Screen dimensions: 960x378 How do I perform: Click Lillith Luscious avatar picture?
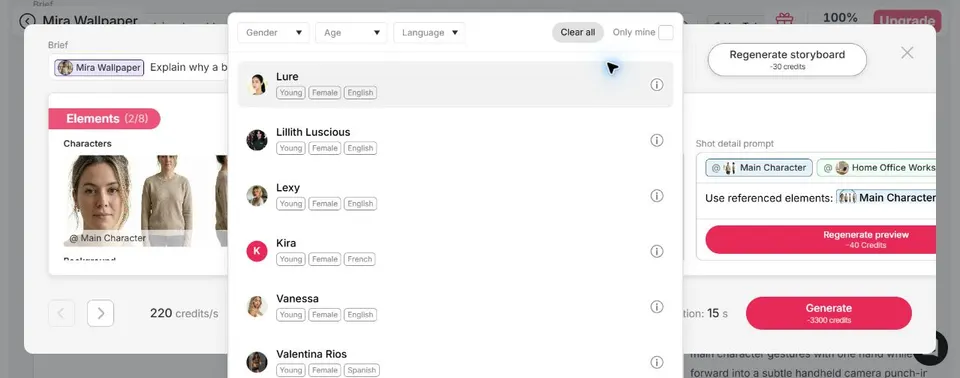click(x=257, y=140)
